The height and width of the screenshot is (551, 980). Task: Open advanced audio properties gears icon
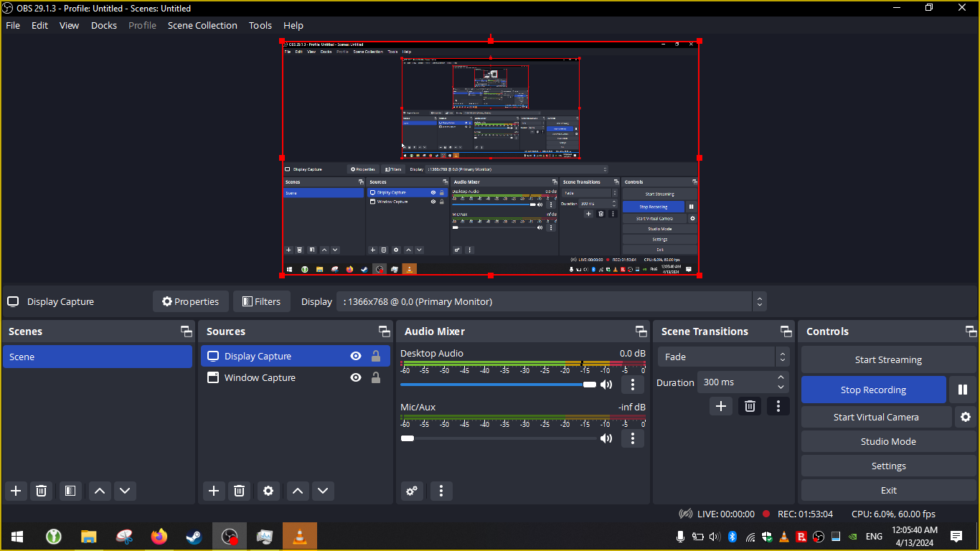[412, 491]
